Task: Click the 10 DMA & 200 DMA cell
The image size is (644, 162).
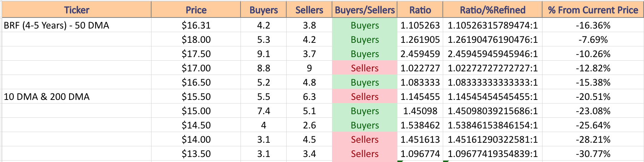Action: (76, 97)
